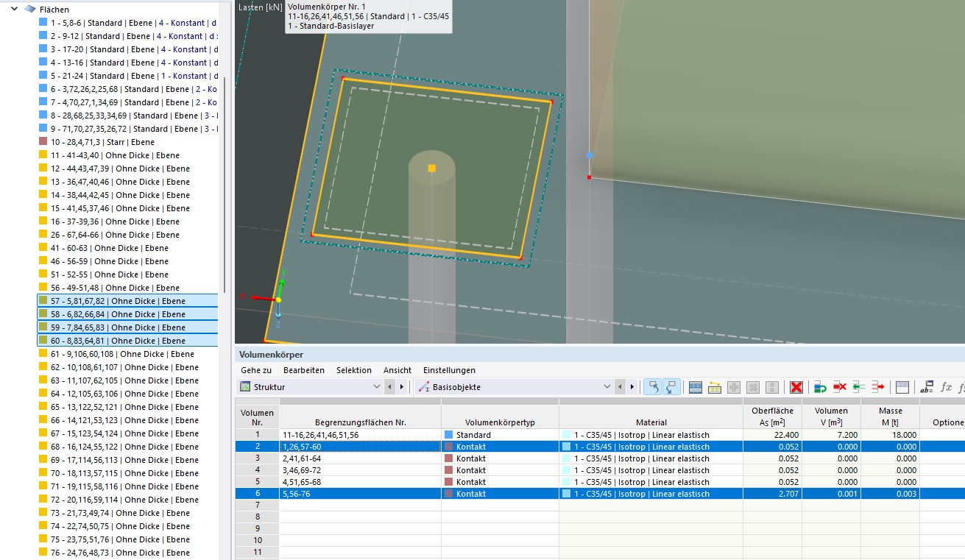This screenshot has height=560, width=965.
Task: Open the Basisobjekte dropdown
Action: [x=607, y=387]
